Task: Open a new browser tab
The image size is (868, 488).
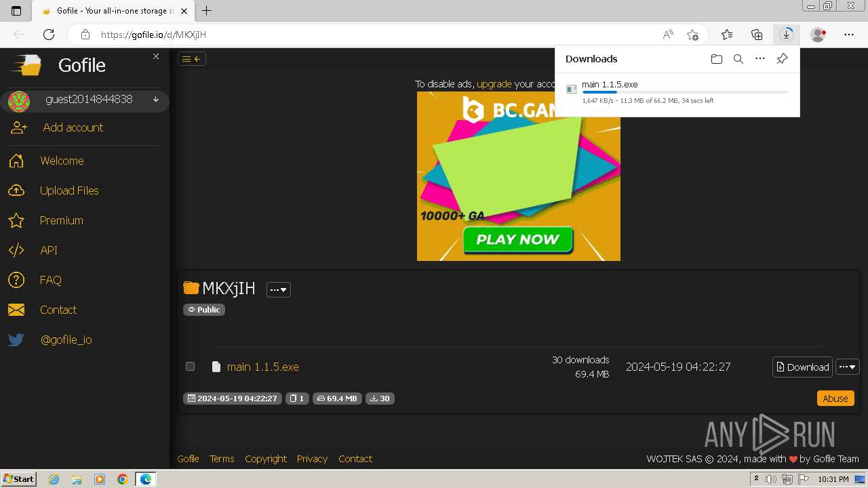Action: point(207,11)
